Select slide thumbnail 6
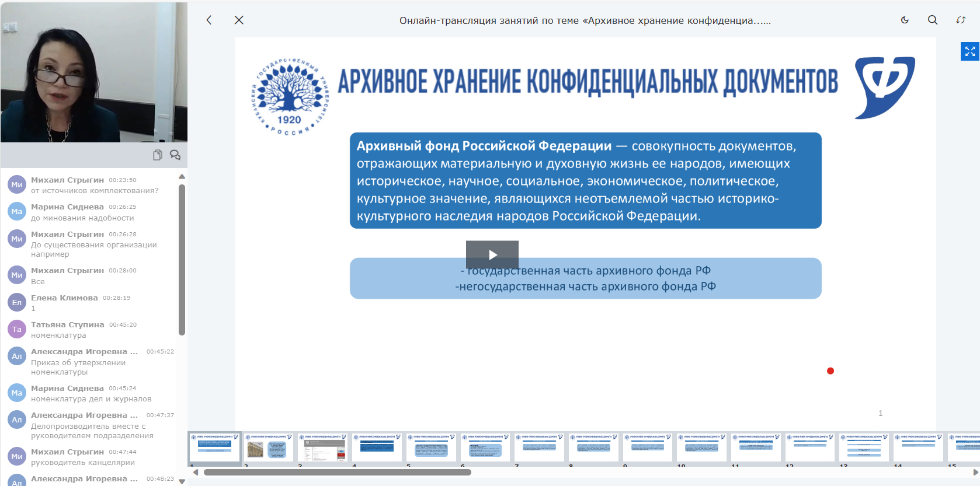 point(485,447)
